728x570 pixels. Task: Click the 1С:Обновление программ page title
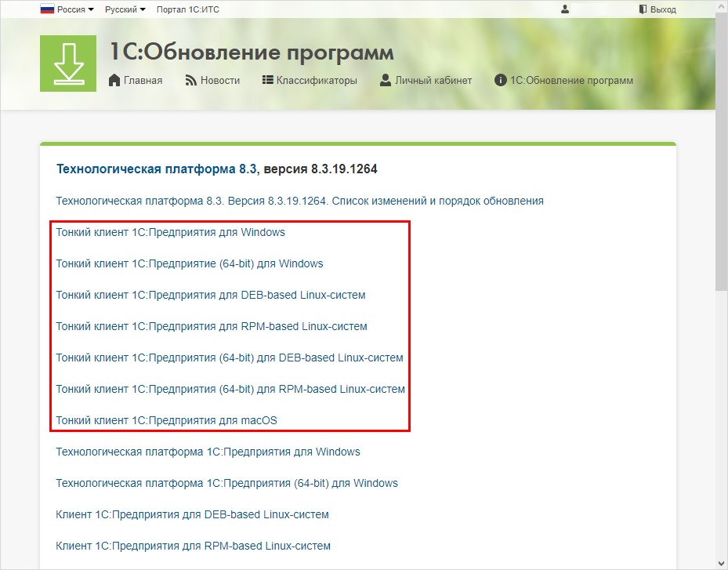tap(252, 52)
